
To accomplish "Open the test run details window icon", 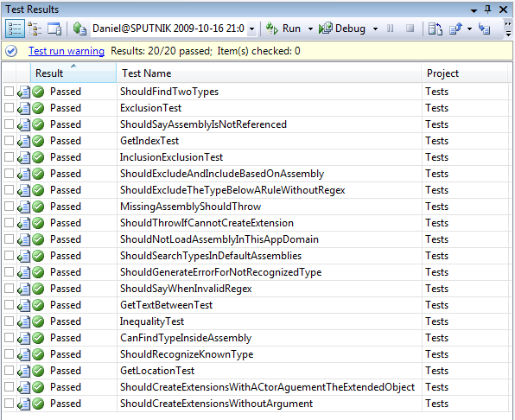I will (54, 29).
